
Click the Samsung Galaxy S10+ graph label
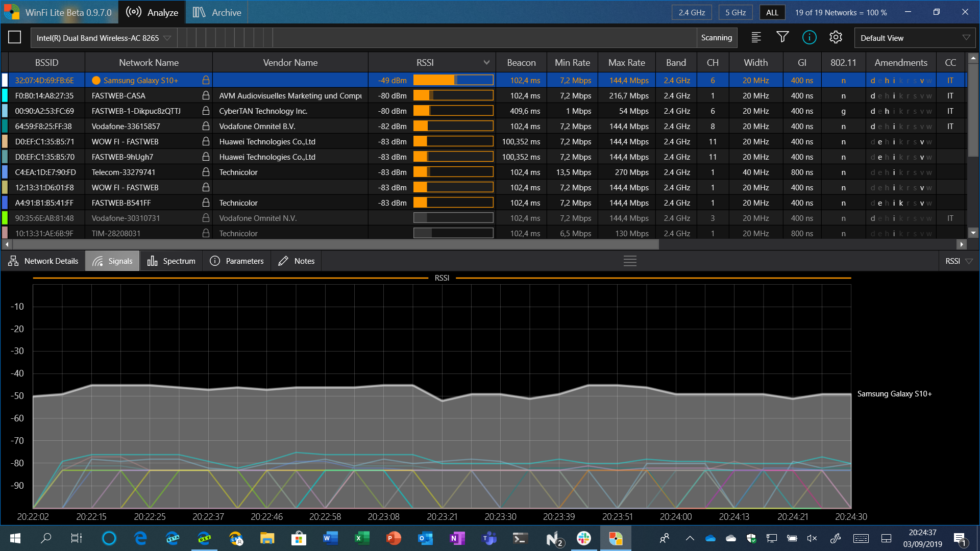[894, 394]
